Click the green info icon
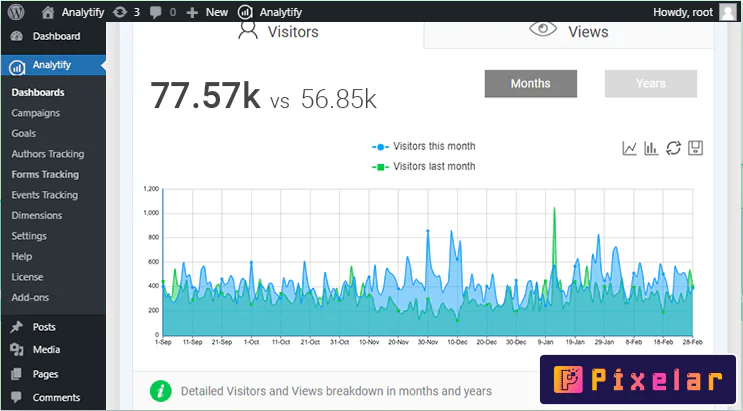Viewport: 743px width, 411px height. (x=161, y=391)
